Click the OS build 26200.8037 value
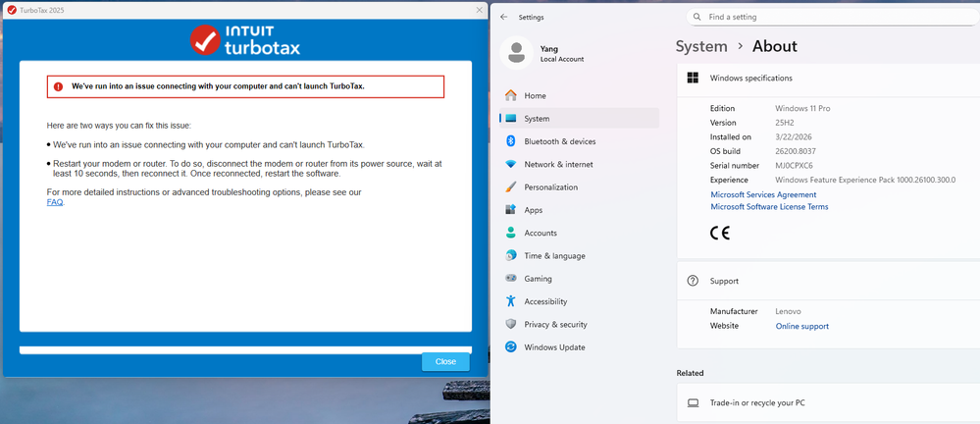Viewport: 980px width, 424px height. coord(795,151)
